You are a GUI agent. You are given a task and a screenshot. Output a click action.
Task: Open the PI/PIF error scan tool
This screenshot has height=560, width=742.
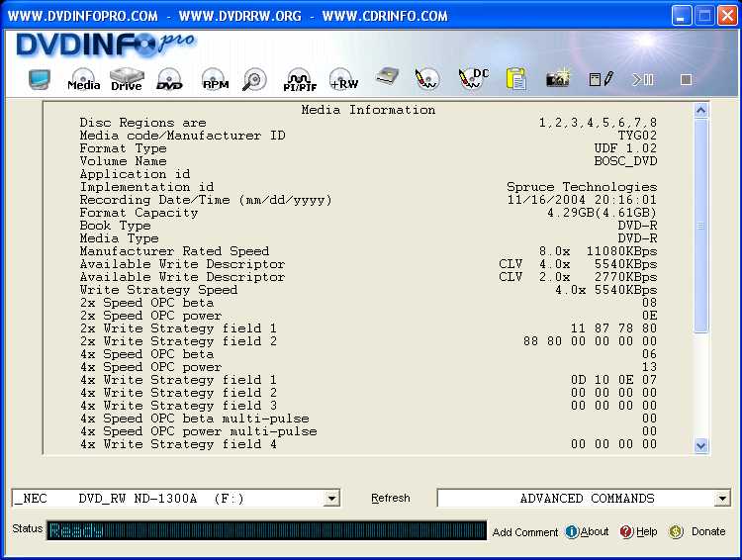300,80
